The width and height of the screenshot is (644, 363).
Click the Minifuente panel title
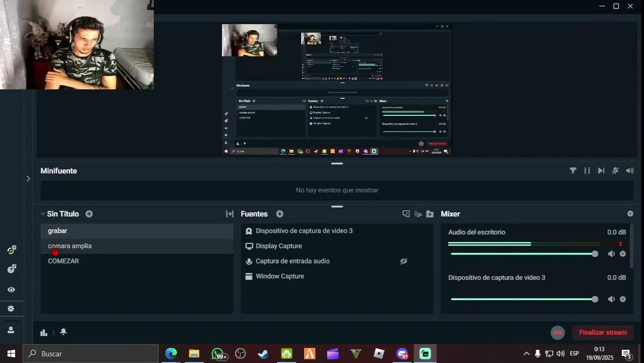pyautogui.click(x=59, y=171)
